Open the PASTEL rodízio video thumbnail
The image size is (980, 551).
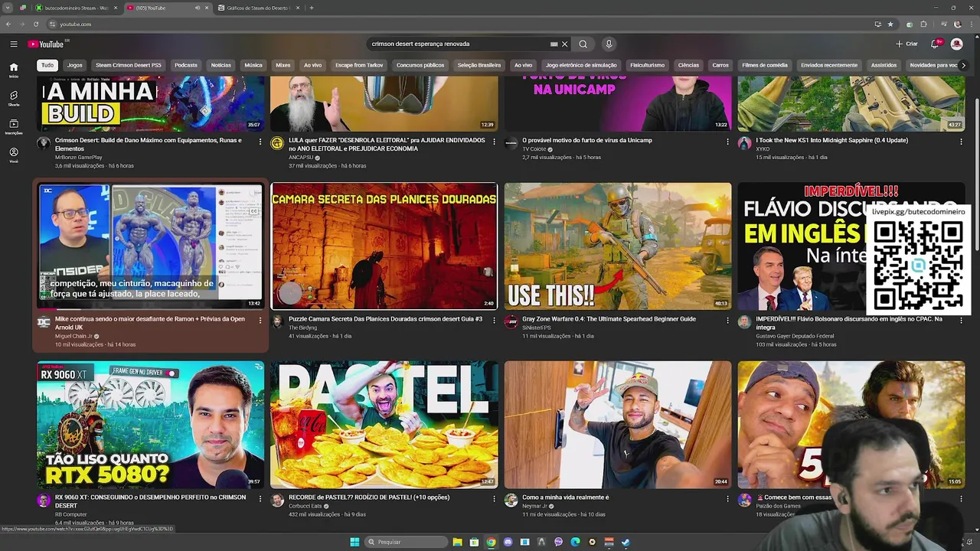pyautogui.click(x=384, y=425)
